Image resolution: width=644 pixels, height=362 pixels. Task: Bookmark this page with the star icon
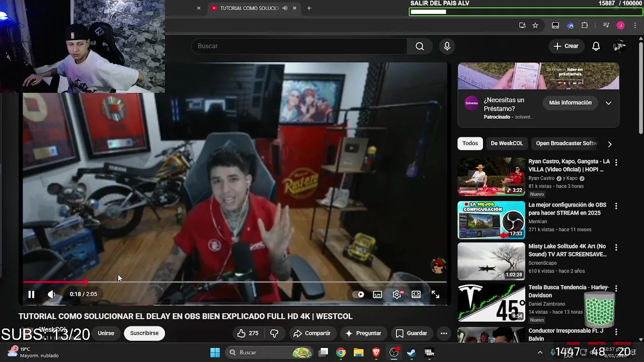(x=535, y=26)
